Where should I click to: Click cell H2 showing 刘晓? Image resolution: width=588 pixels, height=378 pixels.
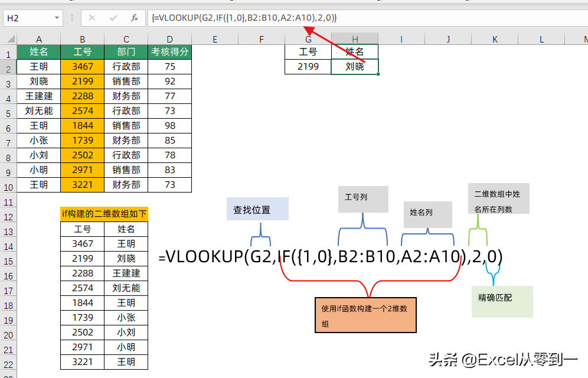(x=355, y=67)
